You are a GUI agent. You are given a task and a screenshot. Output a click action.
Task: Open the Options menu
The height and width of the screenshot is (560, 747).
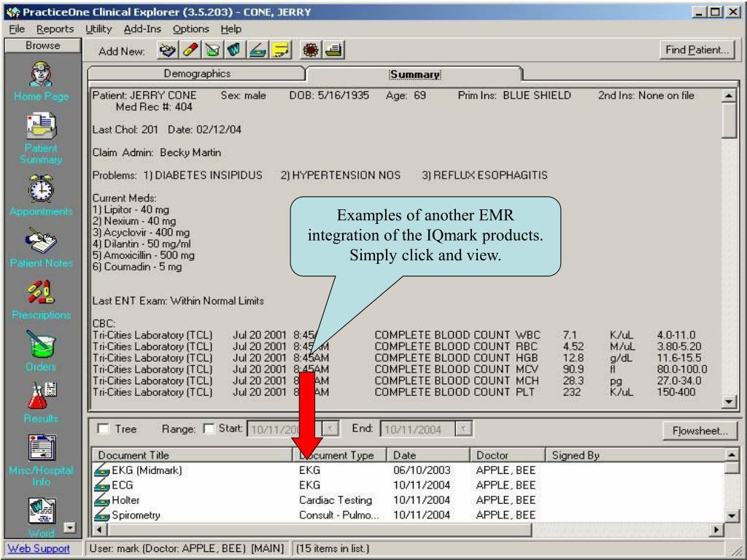coord(191,29)
